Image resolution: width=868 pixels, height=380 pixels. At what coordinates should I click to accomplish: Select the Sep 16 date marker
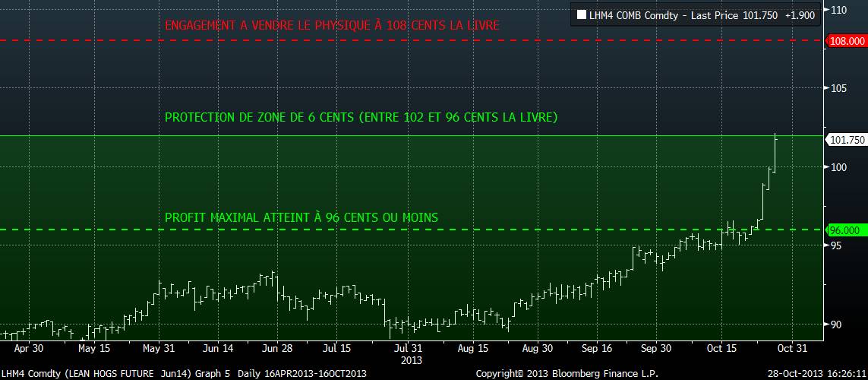pos(597,349)
